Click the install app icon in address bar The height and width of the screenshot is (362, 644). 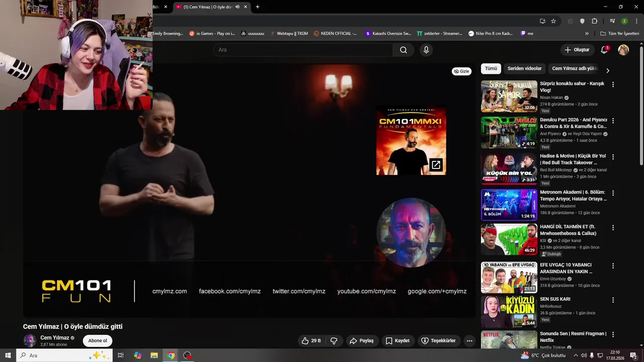[542, 21]
